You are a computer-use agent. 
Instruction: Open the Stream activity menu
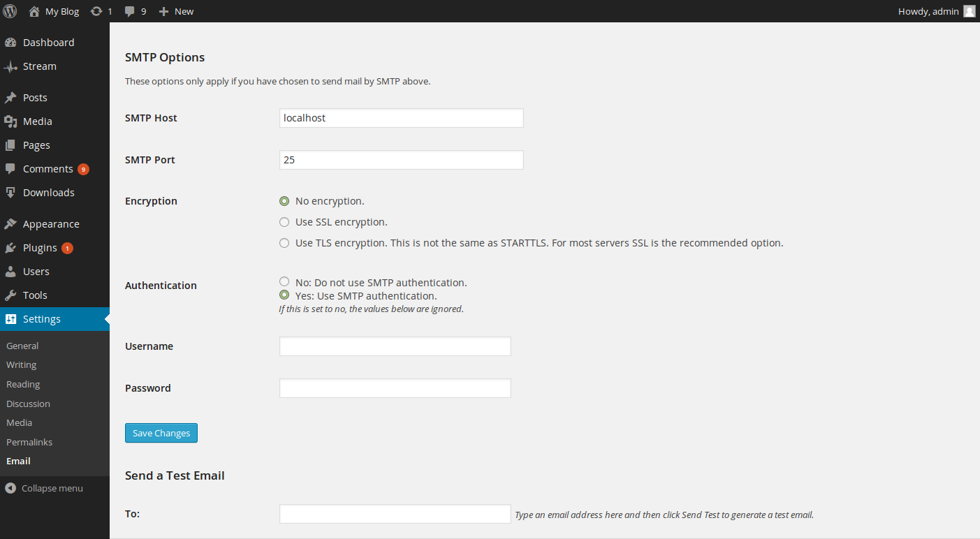pyautogui.click(x=39, y=66)
